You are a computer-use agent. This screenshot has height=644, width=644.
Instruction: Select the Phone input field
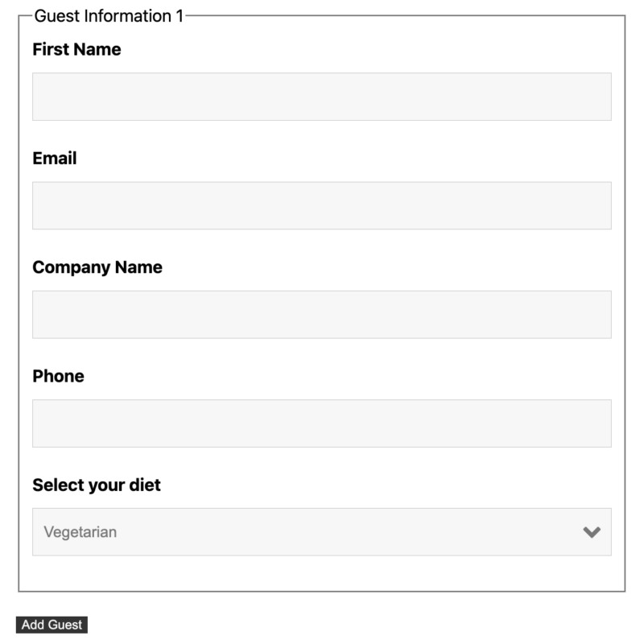322,421
